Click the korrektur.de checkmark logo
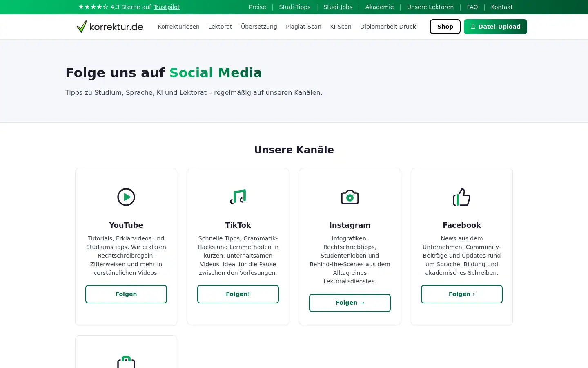The height and width of the screenshot is (368, 588). pos(110,27)
